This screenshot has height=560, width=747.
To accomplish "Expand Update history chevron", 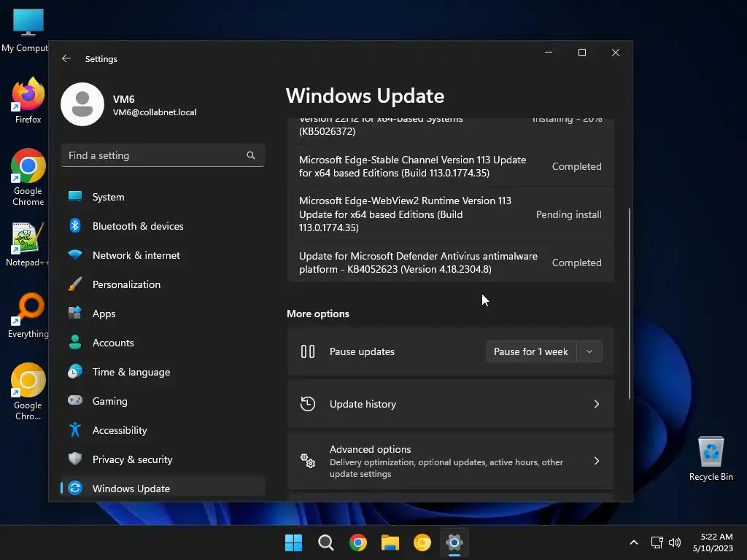I will coord(597,404).
